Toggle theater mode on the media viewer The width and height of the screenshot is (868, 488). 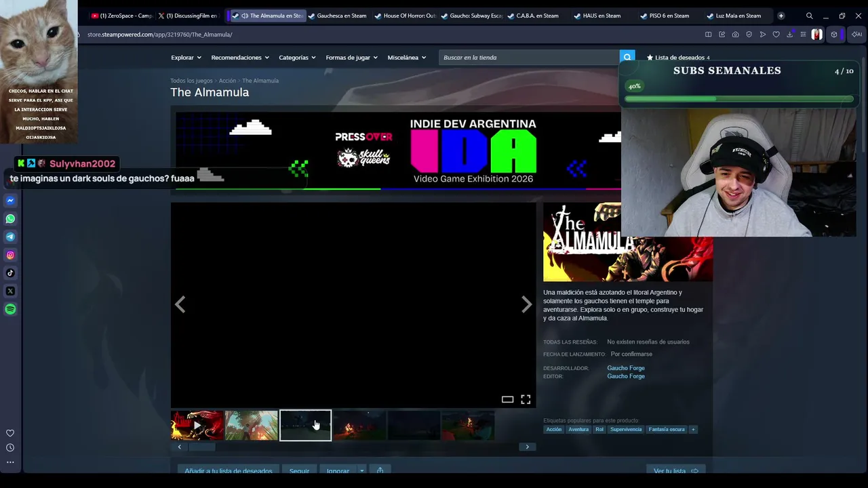[507, 400]
